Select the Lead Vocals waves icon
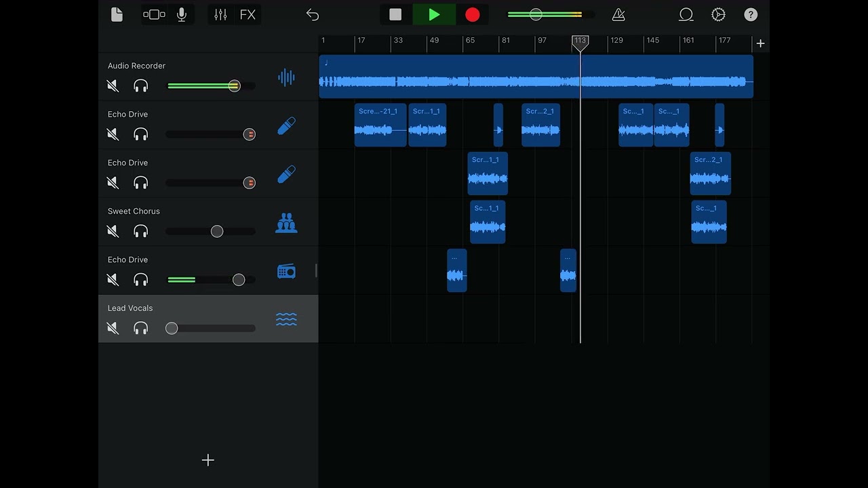 coord(286,319)
